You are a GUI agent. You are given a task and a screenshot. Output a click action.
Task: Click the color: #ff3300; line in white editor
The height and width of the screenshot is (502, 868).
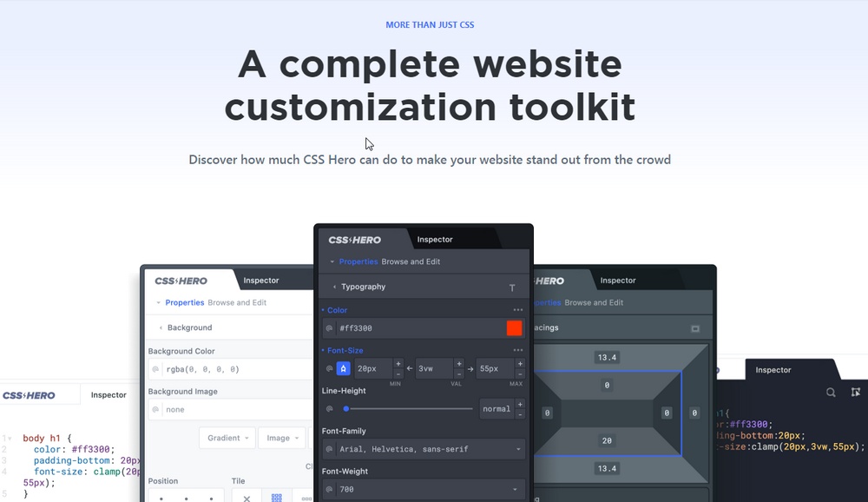coord(74,449)
